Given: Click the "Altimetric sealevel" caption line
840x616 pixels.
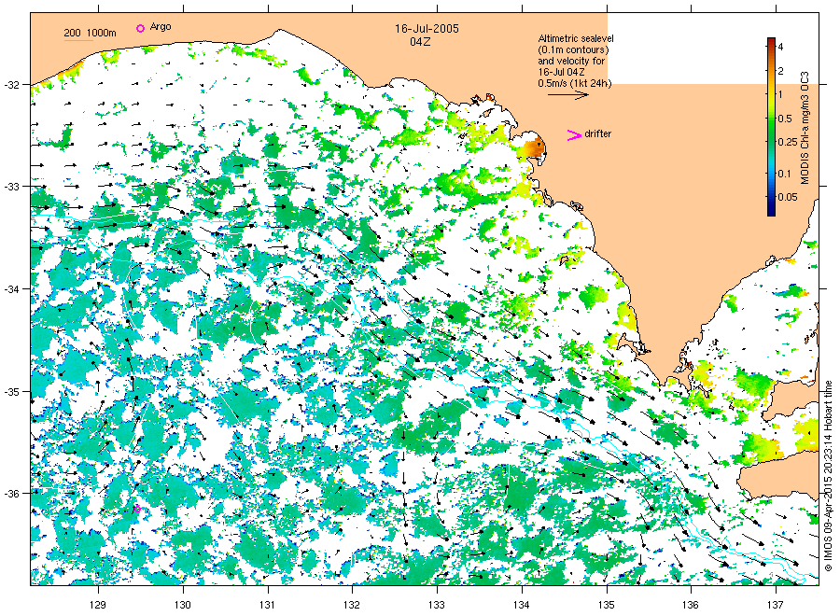Looking at the screenshot, I should click(x=575, y=38).
